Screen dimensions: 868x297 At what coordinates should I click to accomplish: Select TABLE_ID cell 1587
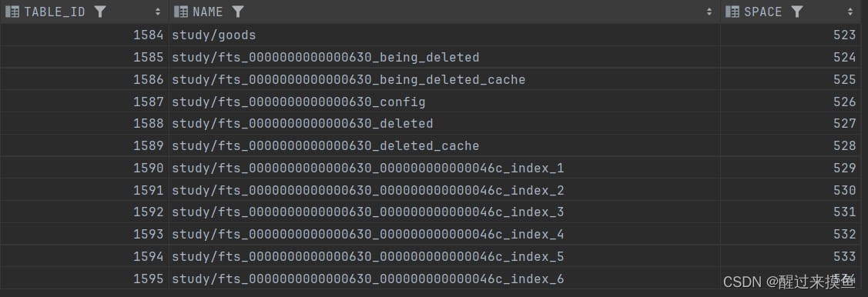tap(84, 102)
